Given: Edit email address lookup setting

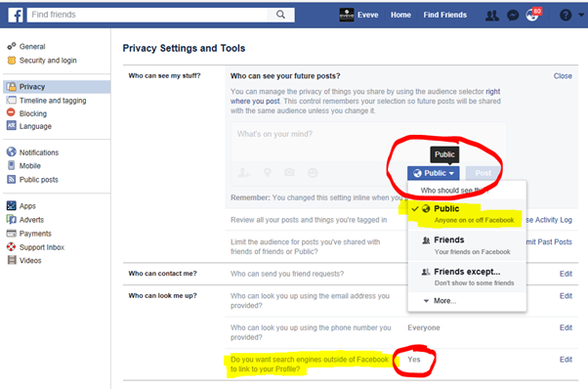Looking at the screenshot, I should [566, 296].
